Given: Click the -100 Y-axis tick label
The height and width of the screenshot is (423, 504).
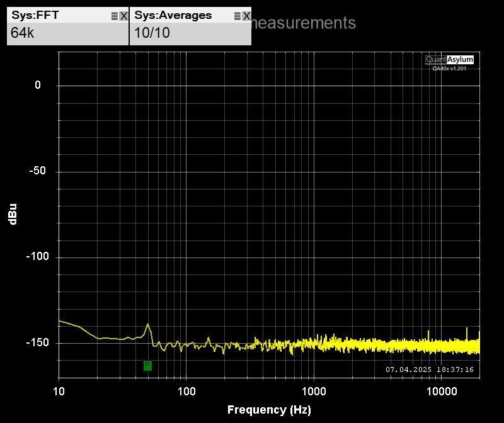Looking at the screenshot, I should click(38, 257).
